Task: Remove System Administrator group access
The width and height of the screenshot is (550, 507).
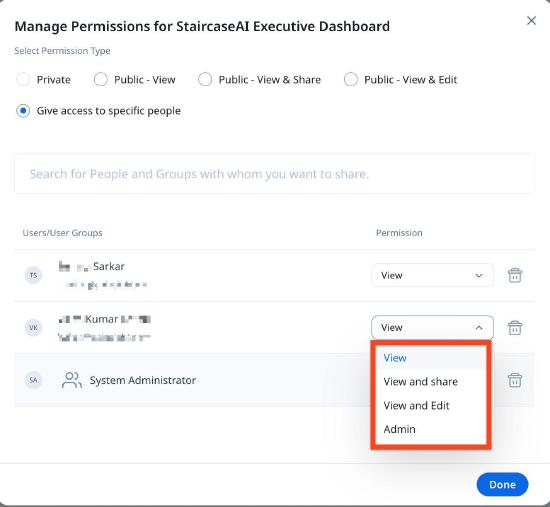Action: pos(515,380)
